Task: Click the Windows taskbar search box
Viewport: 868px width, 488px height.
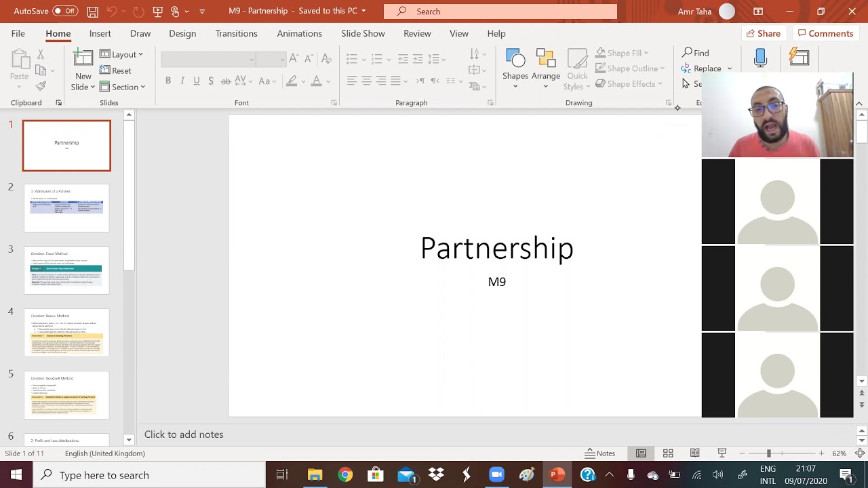Action: pyautogui.click(x=149, y=475)
